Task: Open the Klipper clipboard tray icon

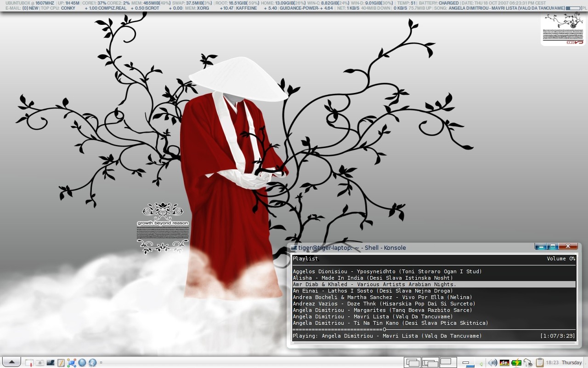Action: 540,362
